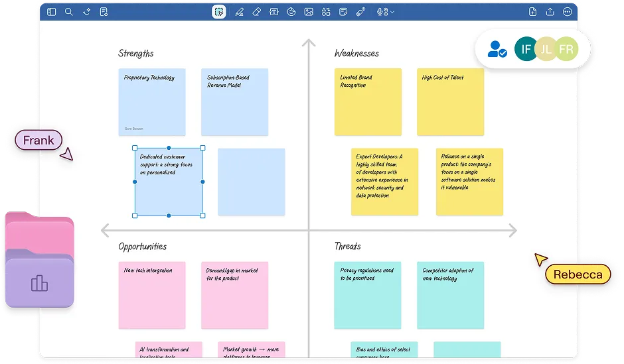The height and width of the screenshot is (364, 624).
Task: Click bottom-middle handle of selected note
Action: (169, 215)
